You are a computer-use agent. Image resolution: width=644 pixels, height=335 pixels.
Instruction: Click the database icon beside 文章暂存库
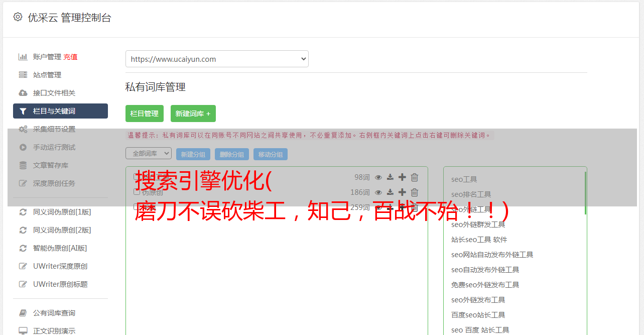tap(23, 165)
